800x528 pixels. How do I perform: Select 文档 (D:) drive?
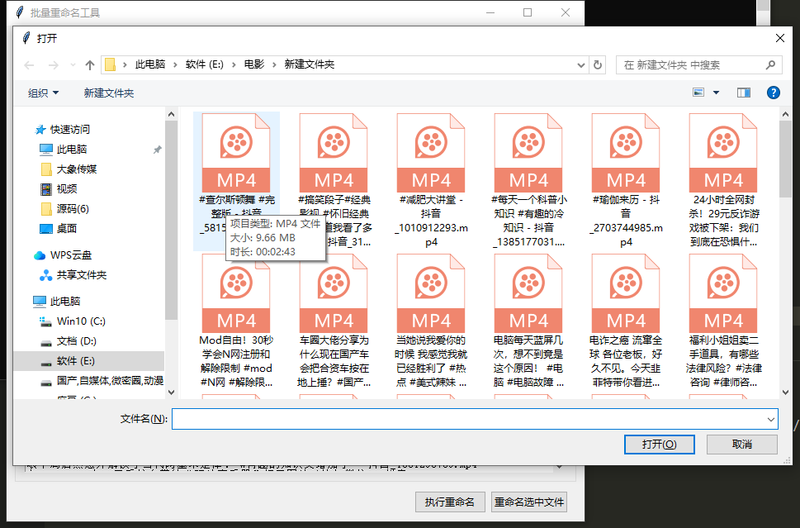click(76, 341)
